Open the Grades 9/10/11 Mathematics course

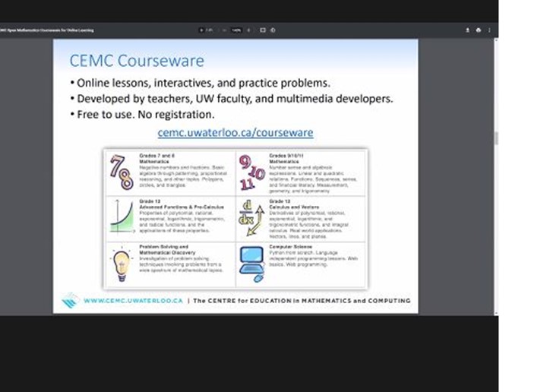tap(301, 173)
